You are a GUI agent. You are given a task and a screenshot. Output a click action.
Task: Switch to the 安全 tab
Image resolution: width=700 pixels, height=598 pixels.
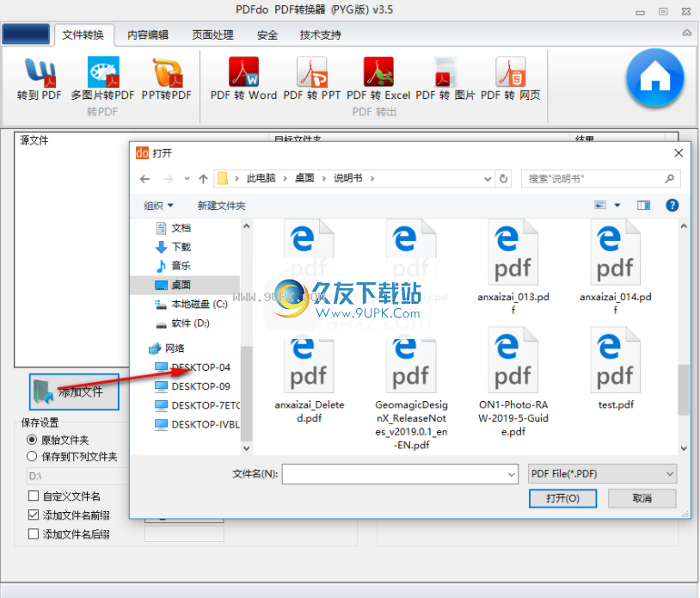pyautogui.click(x=267, y=34)
